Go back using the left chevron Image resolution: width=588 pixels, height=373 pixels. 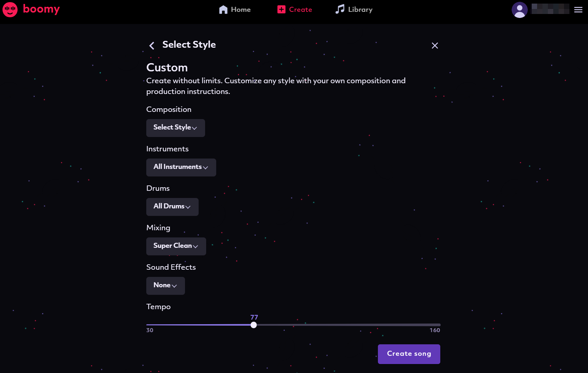(x=152, y=46)
